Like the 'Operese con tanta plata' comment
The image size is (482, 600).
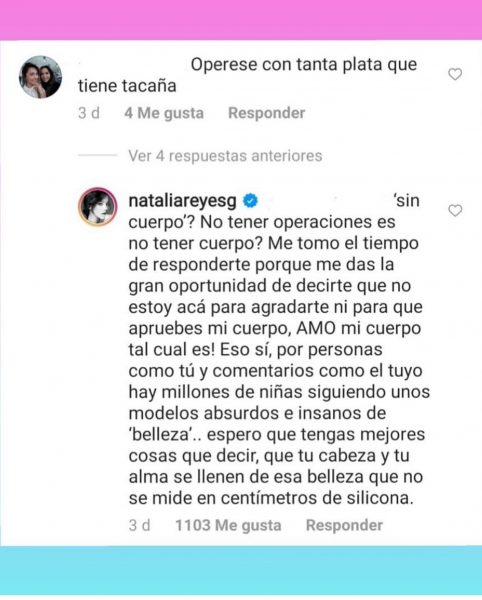pos(455,74)
